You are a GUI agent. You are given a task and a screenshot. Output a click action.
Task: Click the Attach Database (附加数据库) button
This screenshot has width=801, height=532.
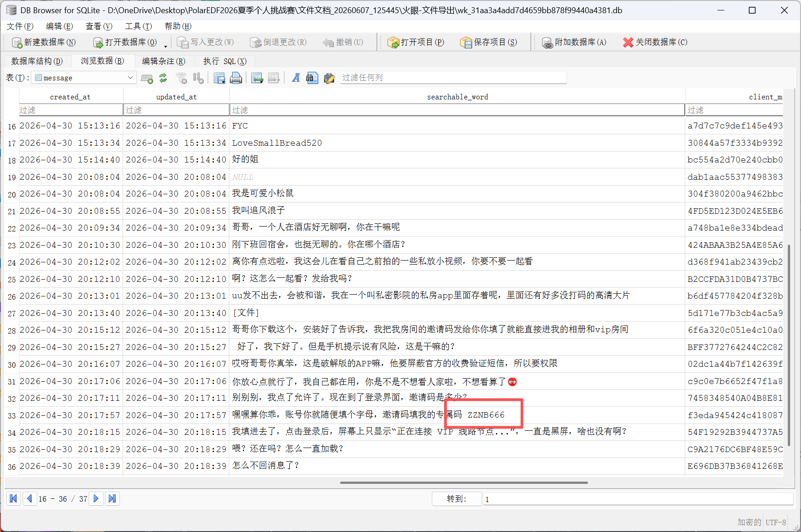574,42
